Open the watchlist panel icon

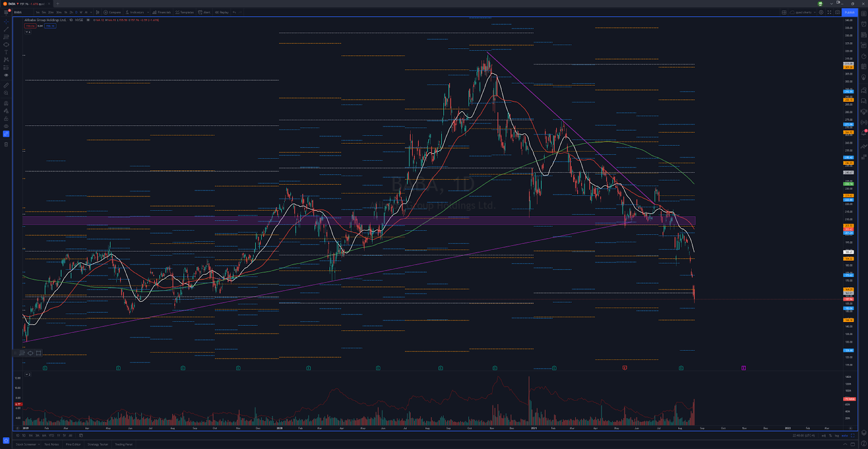point(864,14)
